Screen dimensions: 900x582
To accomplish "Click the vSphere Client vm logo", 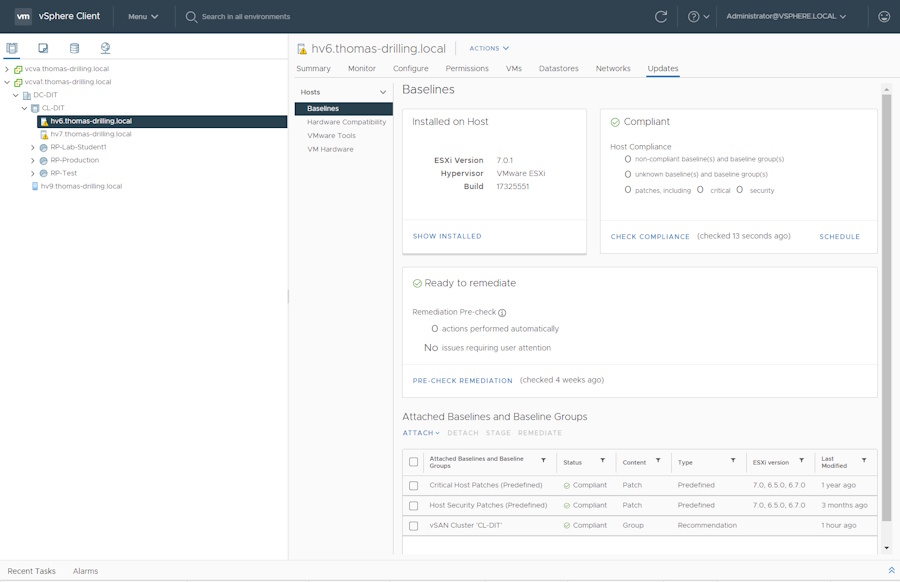I will click(23, 16).
